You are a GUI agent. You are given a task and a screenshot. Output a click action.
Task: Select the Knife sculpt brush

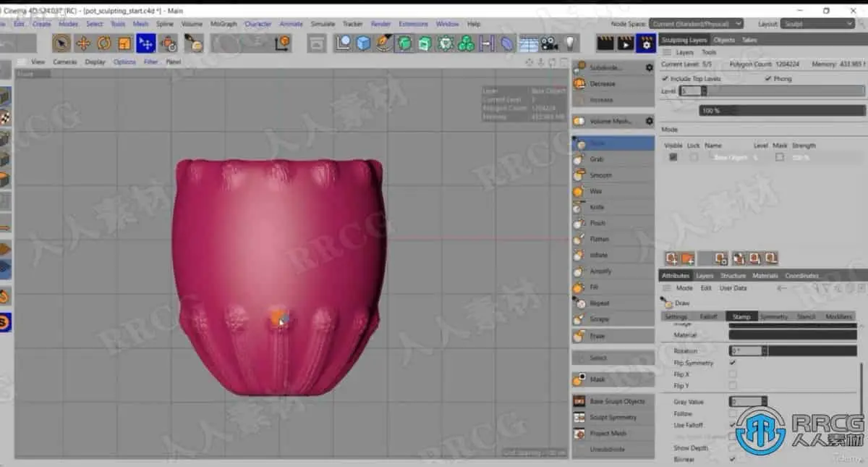tap(613, 207)
